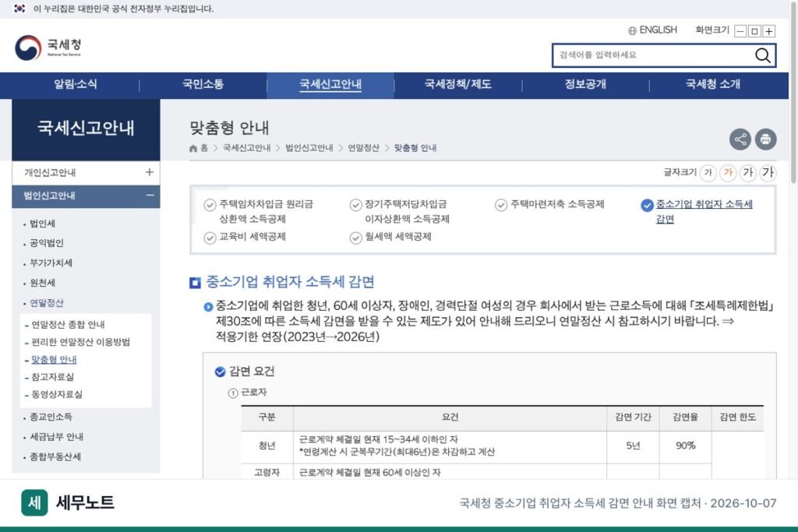Reset screen size with square button
798x532 pixels.
[754, 31]
